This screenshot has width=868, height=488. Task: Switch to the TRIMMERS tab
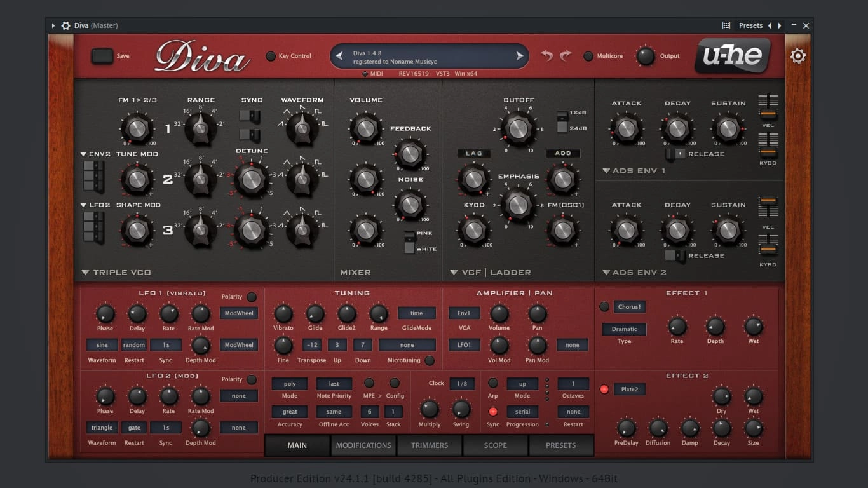[430, 445]
